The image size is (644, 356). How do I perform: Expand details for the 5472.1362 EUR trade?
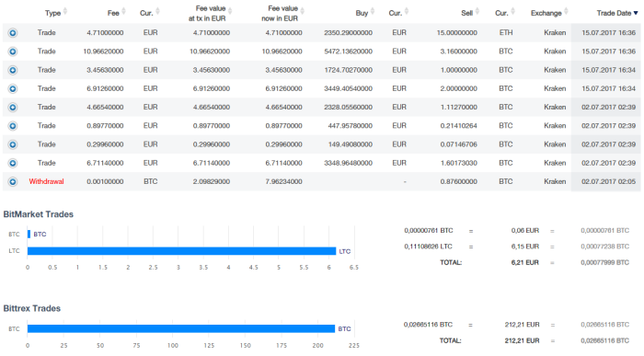click(13, 52)
